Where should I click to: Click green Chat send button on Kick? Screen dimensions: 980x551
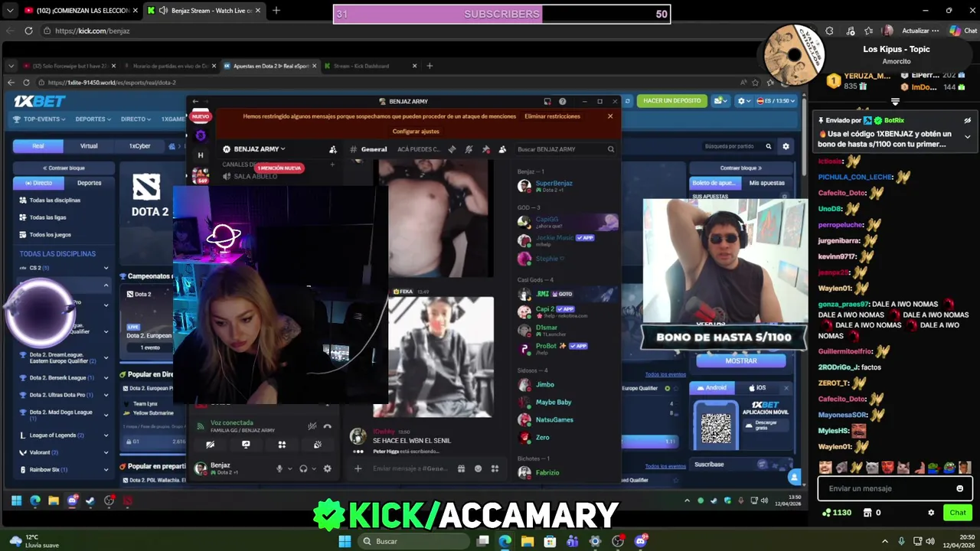[958, 513]
